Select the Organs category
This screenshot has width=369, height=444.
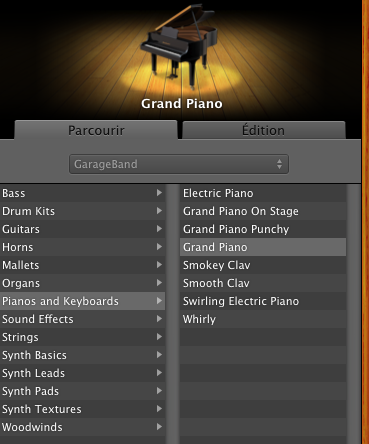click(82, 283)
